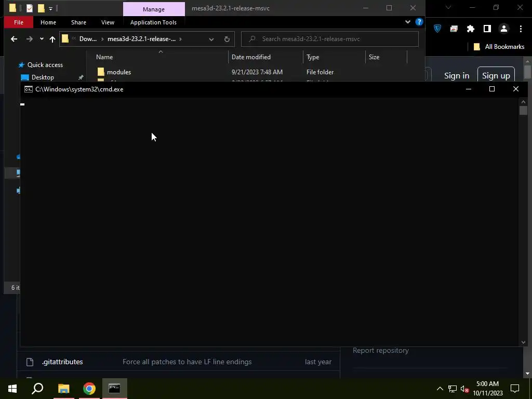Click the cmd.exe title bar icon
532x399 pixels.
pyautogui.click(x=29, y=89)
